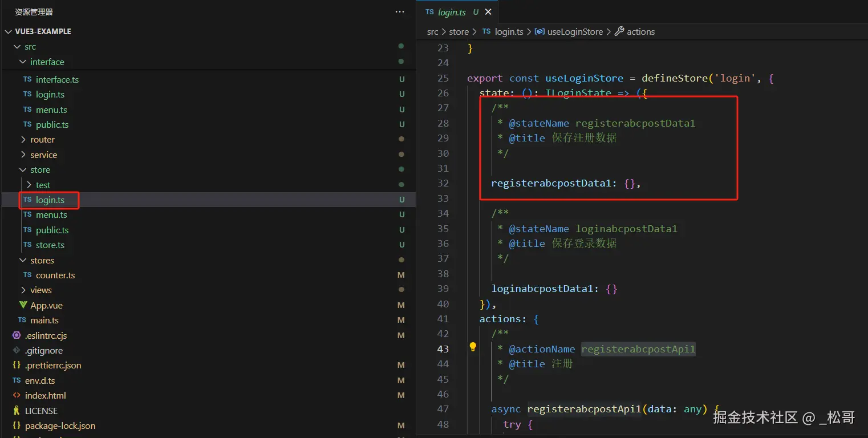The image size is (868, 438).
Task: Click the HTML icon for index.html
Action: [x=17, y=395]
